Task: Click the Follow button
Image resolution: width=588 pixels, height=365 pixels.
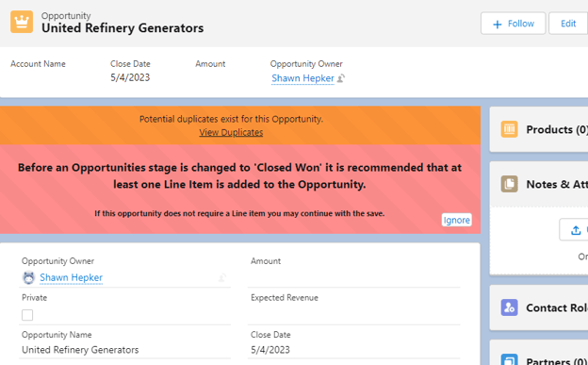Action: [513, 24]
